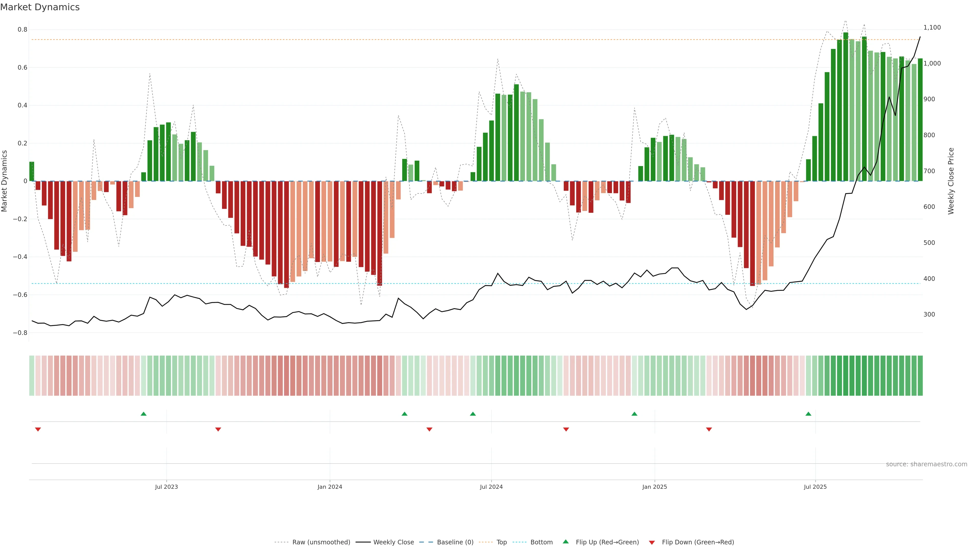Viewport: 980px width, 551px height.
Task: Click the Weekly Close Price axis title
Action: pos(951,181)
